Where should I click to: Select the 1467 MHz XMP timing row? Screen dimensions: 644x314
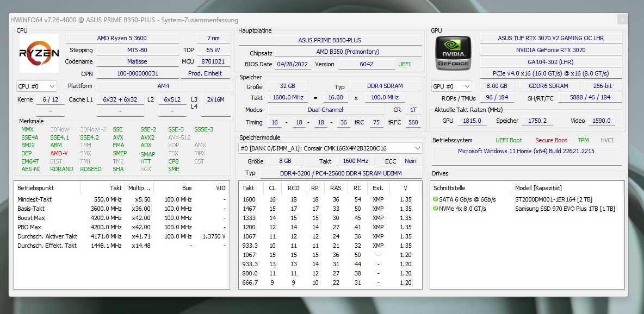coord(330,209)
